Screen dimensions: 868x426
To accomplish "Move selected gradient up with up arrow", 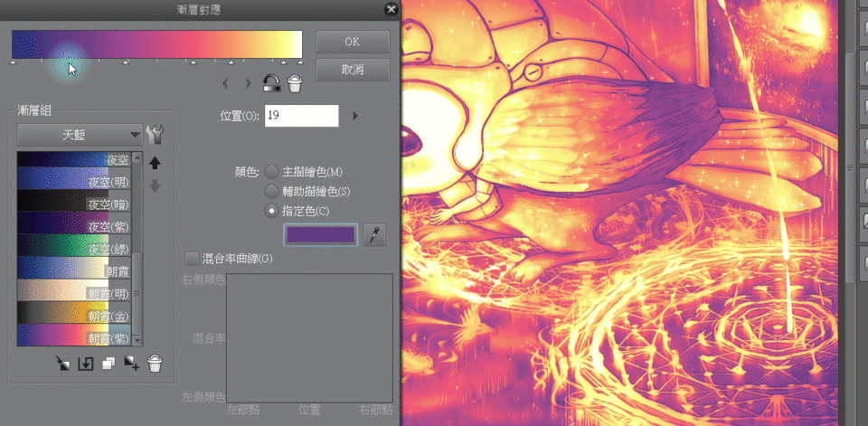I will (155, 163).
